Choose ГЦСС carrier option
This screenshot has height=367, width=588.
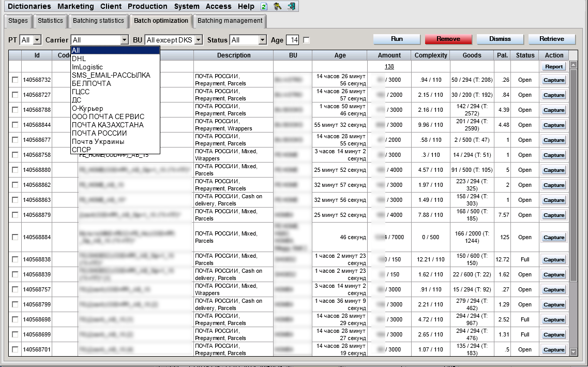(x=115, y=92)
